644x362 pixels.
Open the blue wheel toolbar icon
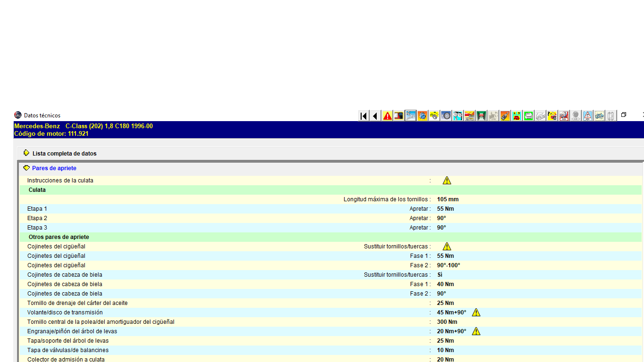[446, 115]
